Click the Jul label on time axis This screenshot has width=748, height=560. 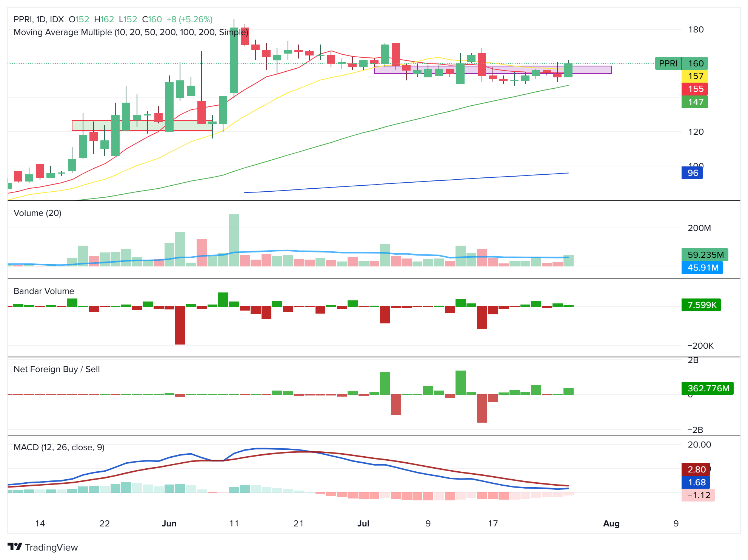click(363, 524)
